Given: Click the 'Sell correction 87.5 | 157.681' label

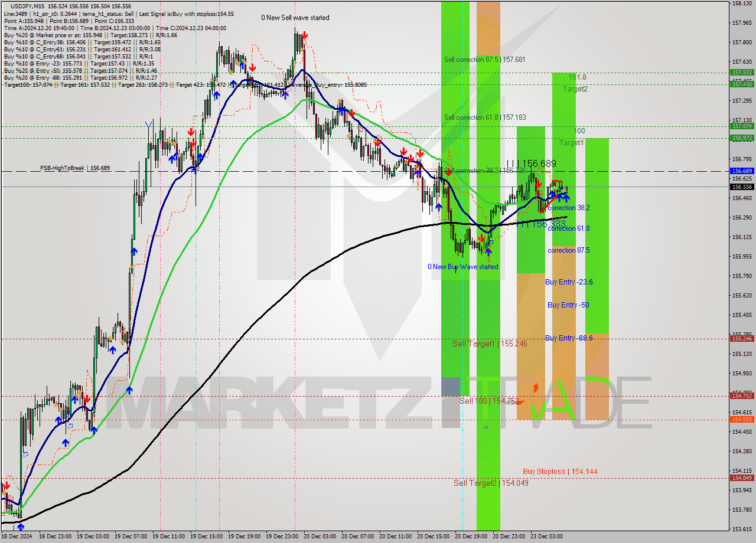Looking at the screenshot, I should (x=485, y=60).
